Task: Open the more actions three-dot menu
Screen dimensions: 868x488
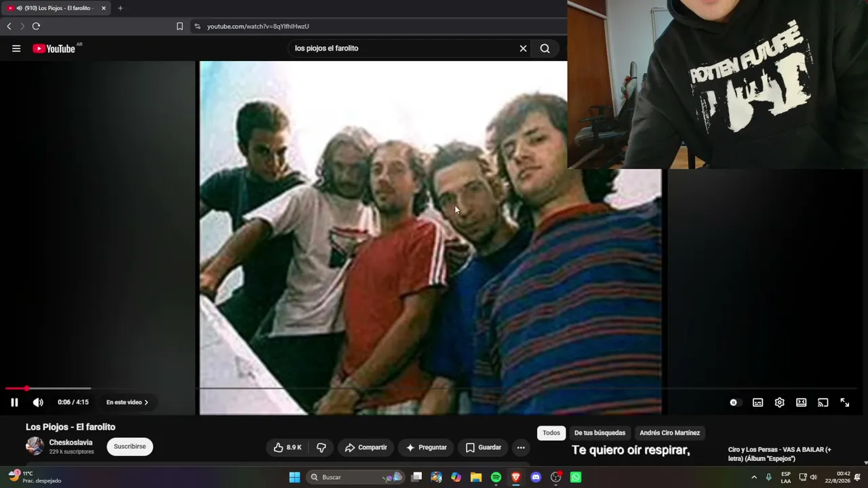Action: point(521,447)
